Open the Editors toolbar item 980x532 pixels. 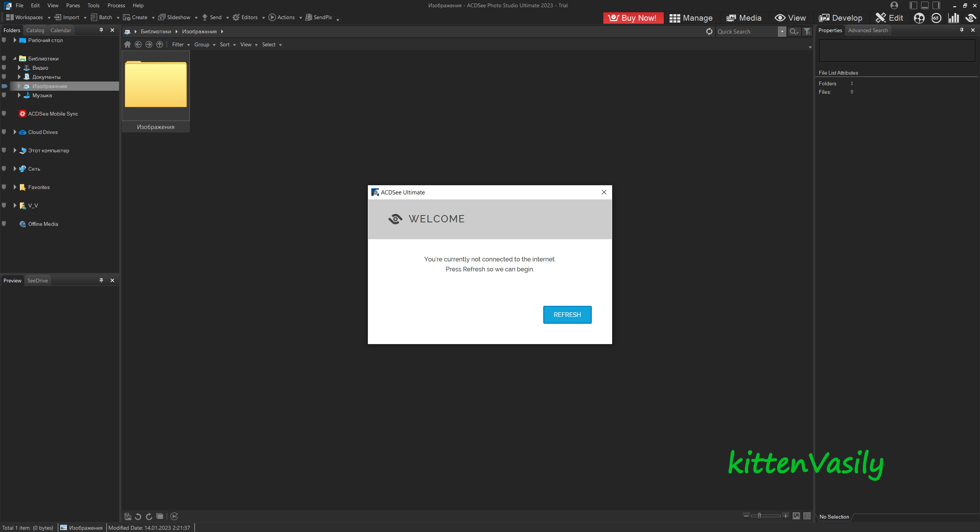pyautogui.click(x=245, y=18)
